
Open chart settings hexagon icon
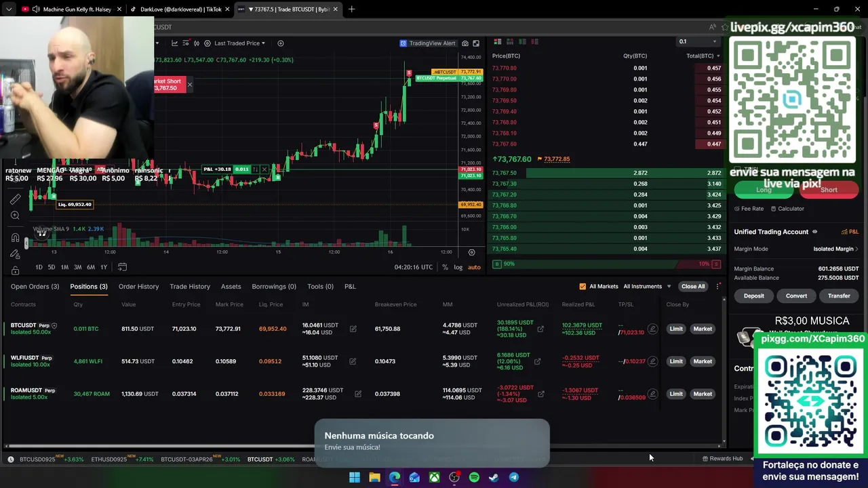click(208, 43)
